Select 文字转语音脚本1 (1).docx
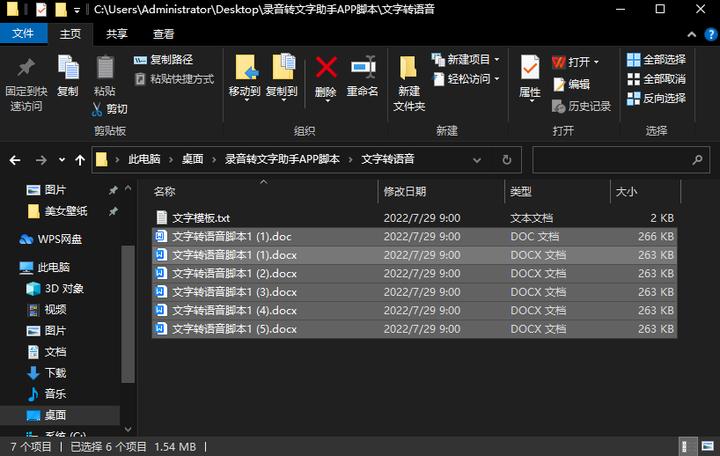 click(x=414, y=255)
